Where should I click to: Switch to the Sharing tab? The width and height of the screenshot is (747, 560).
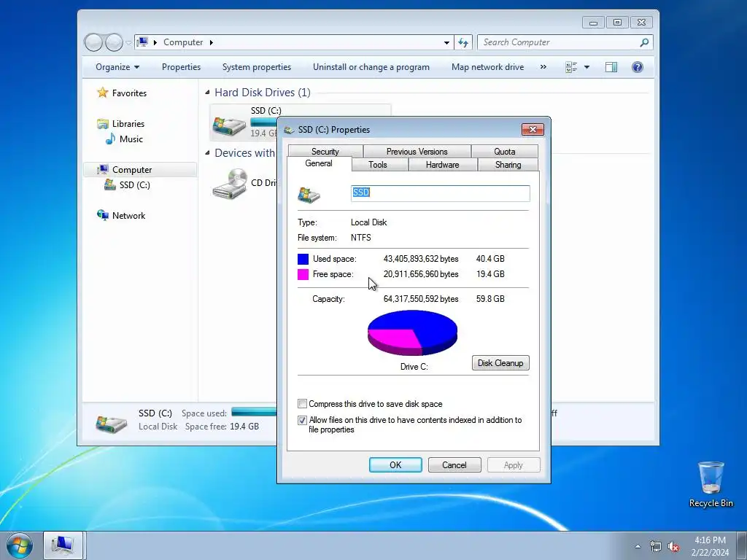[x=508, y=165]
